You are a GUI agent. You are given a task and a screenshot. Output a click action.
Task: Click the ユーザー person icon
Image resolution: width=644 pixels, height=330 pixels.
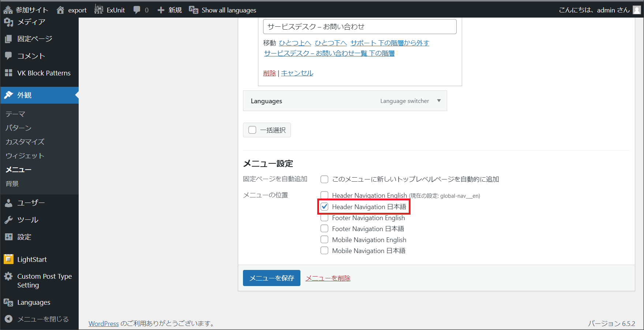click(8, 203)
